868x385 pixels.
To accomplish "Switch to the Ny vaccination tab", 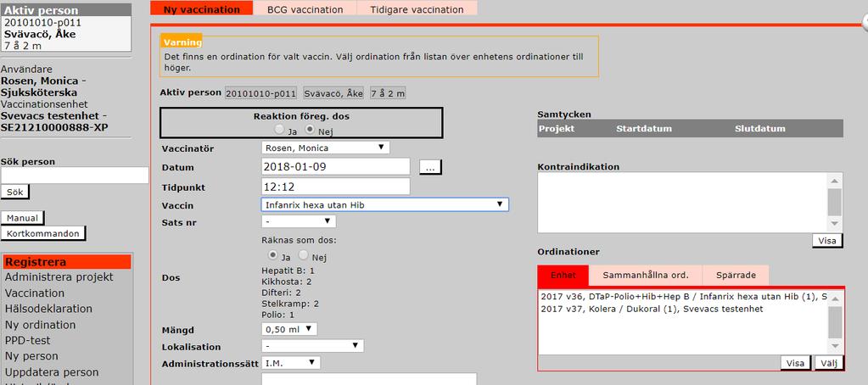I will click(201, 9).
